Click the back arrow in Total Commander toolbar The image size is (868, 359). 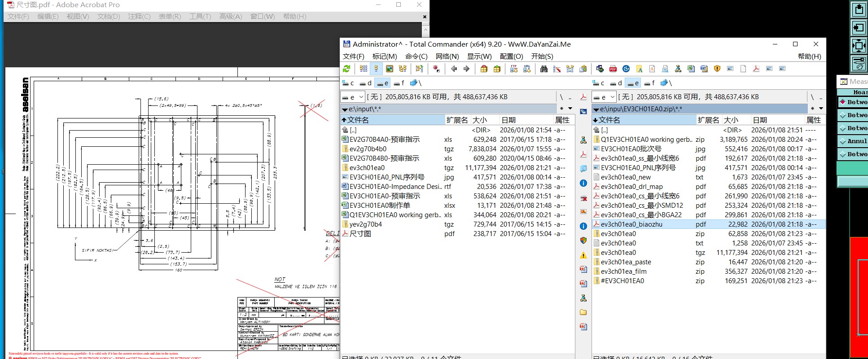click(x=454, y=69)
